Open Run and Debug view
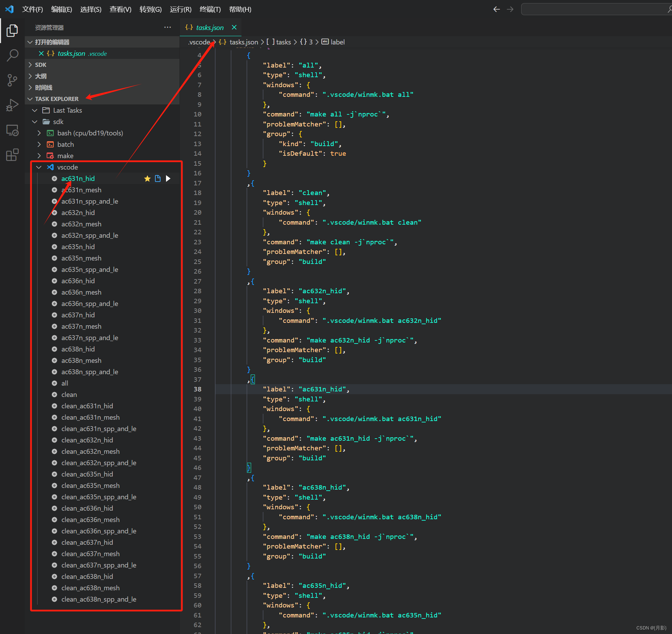 pos(12,105)
